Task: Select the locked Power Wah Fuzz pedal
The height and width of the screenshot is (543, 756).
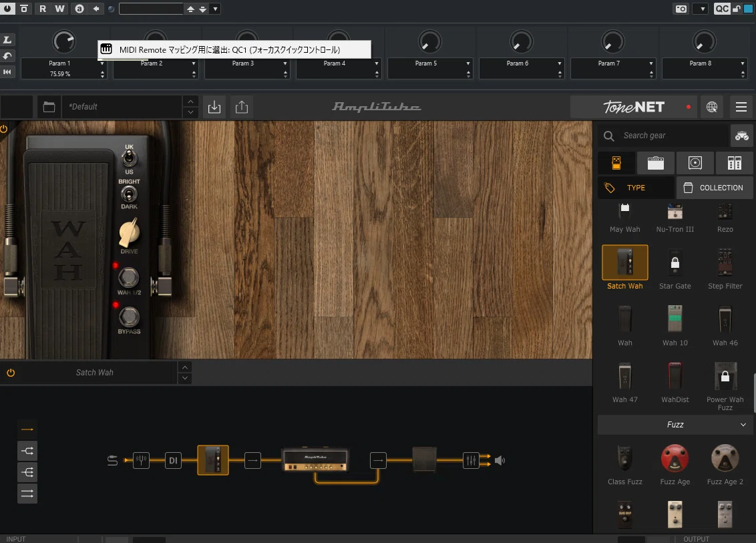Action: [x=725, y=386]
